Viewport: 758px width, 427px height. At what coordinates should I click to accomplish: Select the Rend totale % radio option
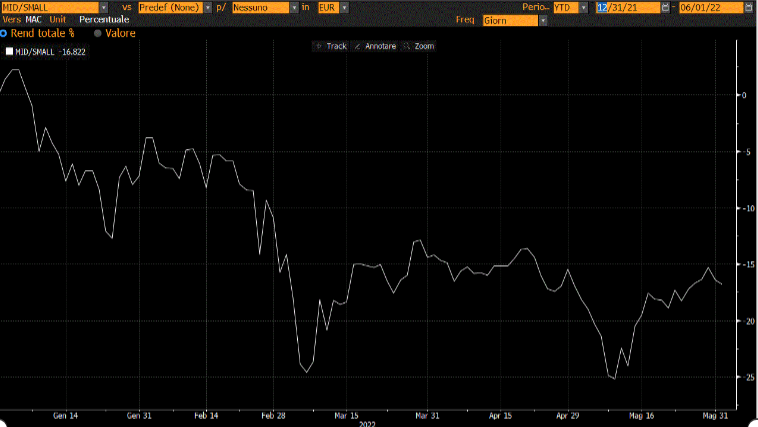point(4,33)
